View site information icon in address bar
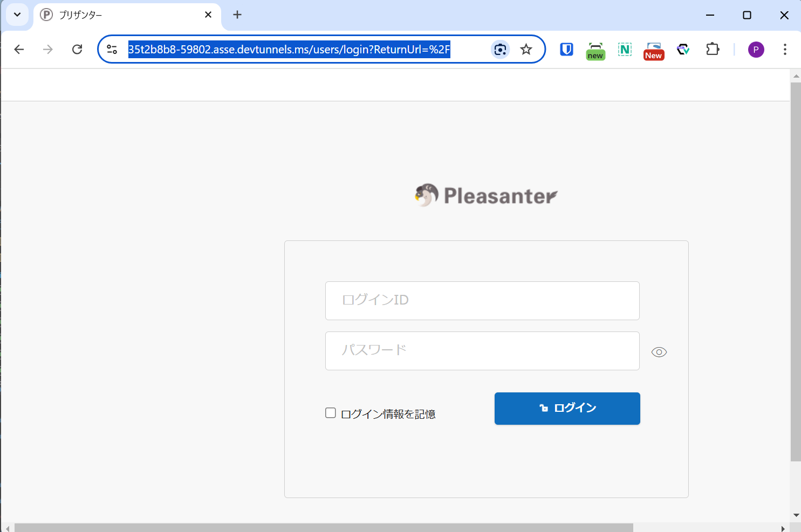Screen dimensions: 801x532 112,50
